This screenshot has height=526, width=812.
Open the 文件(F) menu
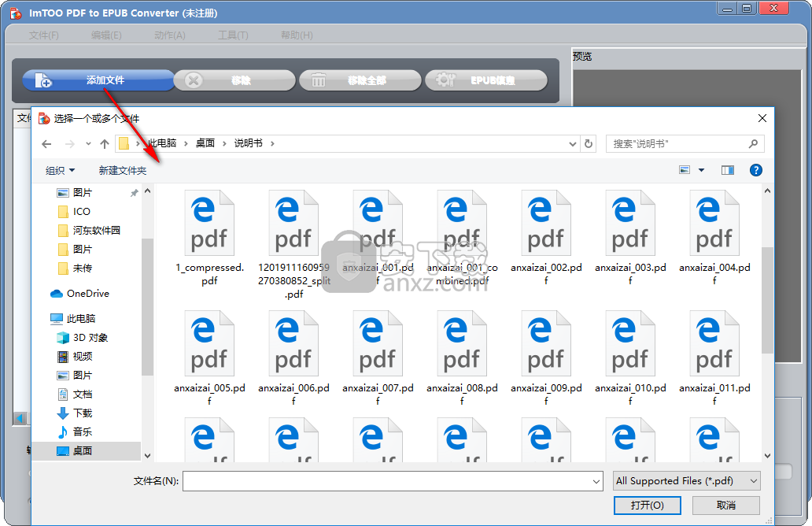coord(43,35)
